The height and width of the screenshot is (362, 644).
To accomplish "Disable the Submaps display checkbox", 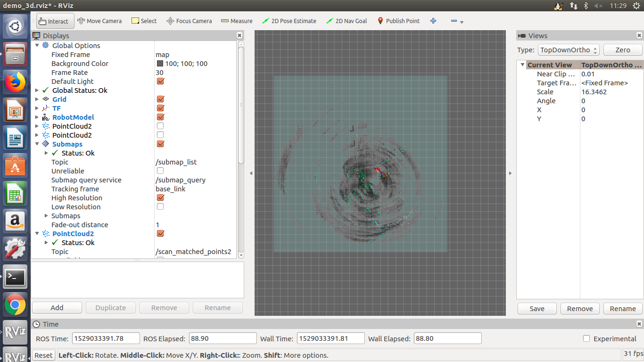I will pyautogui.click(x=160, y=144).
